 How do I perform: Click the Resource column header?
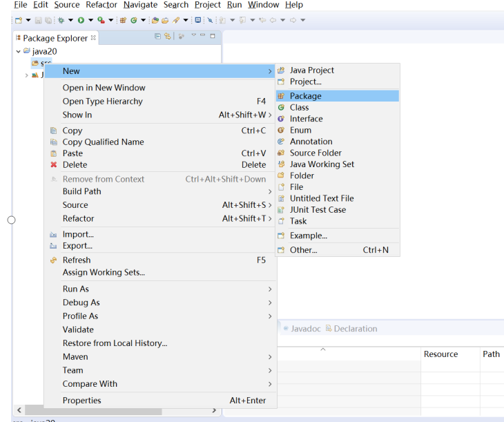tap(450, 354)
